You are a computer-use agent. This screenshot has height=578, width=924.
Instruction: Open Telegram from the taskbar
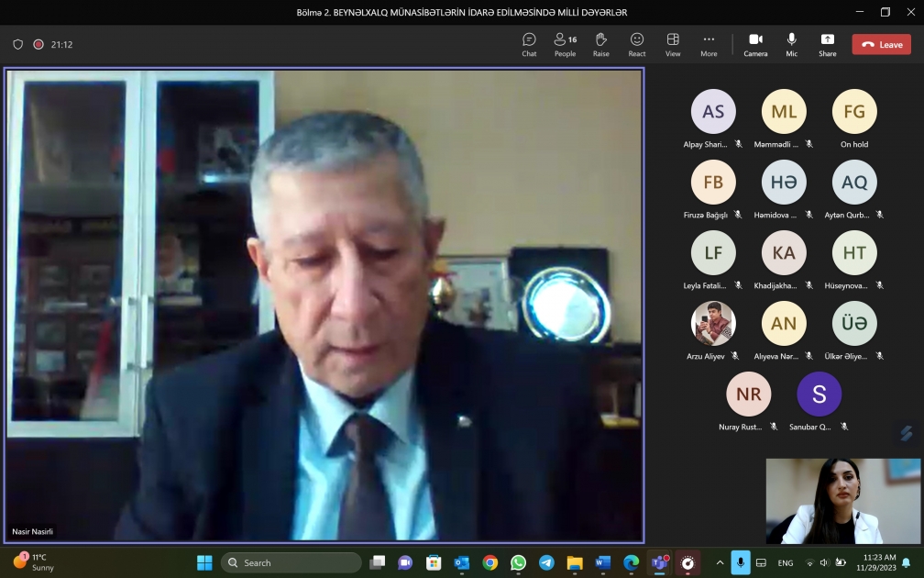point(546,562)
